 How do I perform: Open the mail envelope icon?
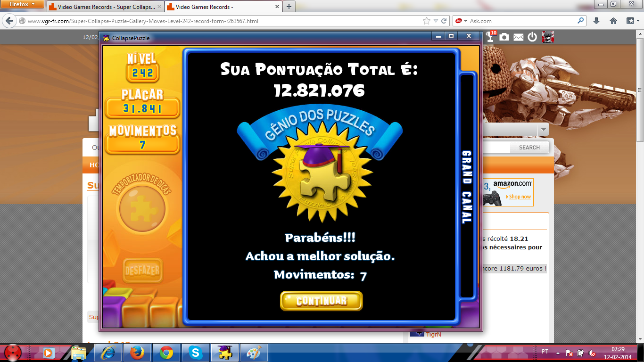coord(519,37)
